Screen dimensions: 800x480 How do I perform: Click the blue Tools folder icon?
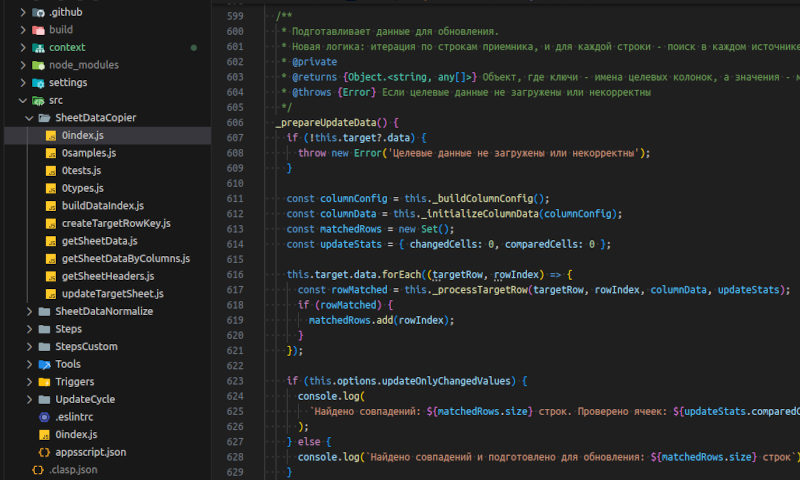click(44, 364)
